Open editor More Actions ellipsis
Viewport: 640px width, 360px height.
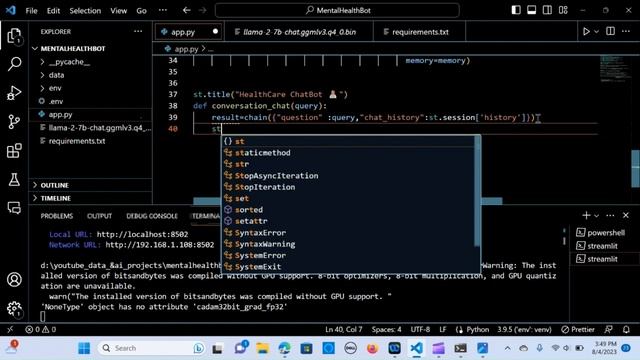(626, 31)
